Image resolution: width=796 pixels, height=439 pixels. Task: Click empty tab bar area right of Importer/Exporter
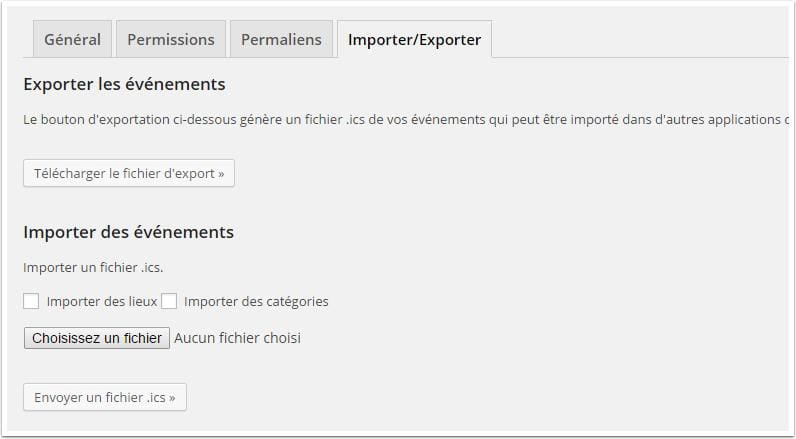point(640,40)
